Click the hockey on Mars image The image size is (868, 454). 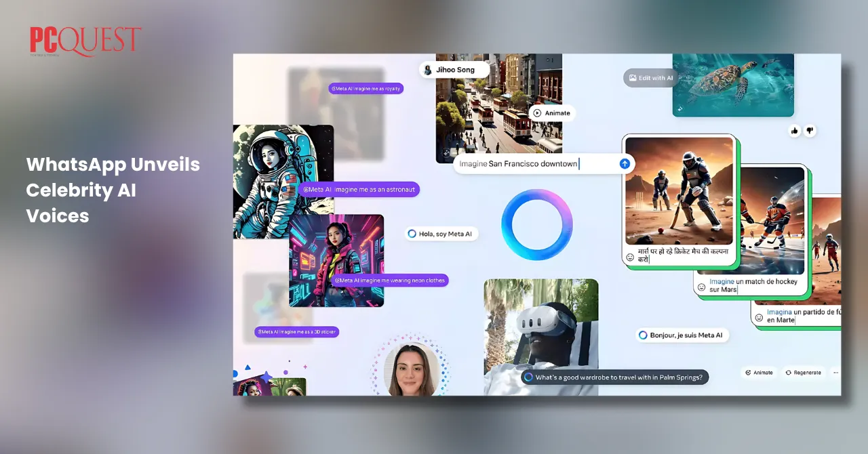(x=772, y=220)
